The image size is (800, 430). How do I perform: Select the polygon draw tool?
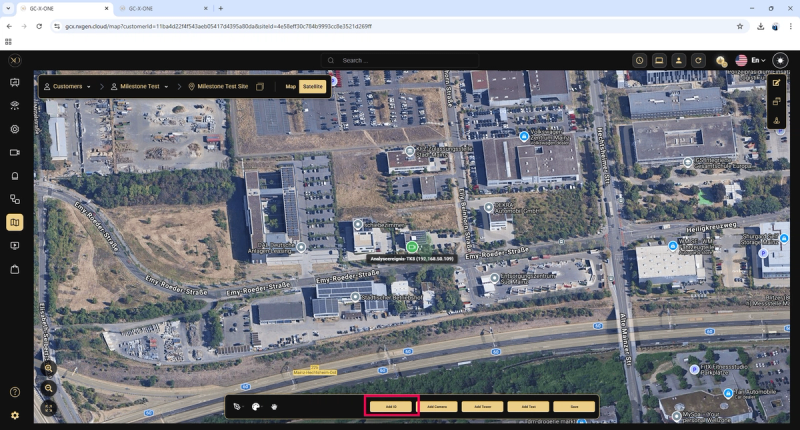point(237,407)
